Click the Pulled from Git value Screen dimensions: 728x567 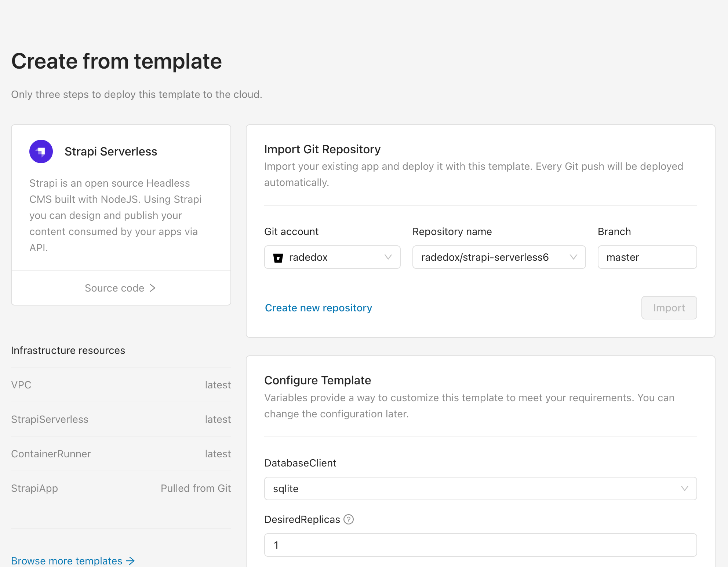(196, 488)
